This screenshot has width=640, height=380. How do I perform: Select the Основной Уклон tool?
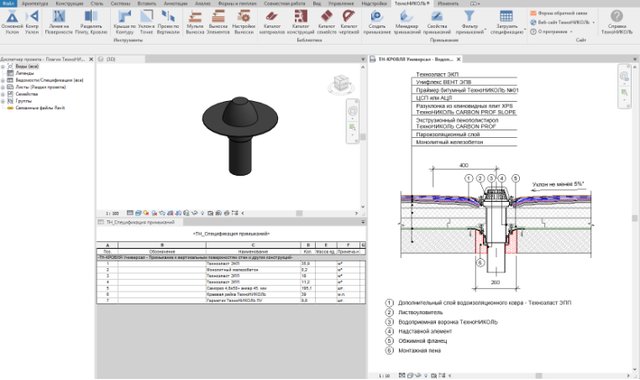tap(12, 22)
